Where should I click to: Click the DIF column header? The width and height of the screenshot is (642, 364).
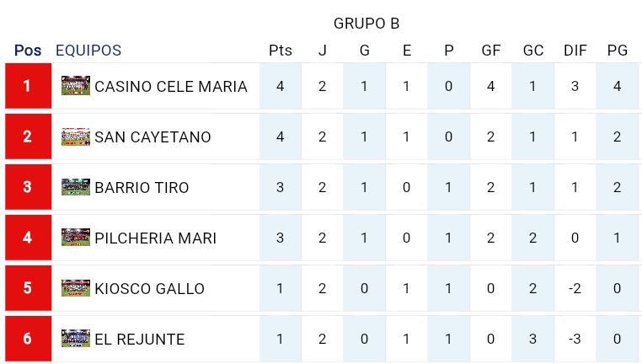click(x=575, y=51)
